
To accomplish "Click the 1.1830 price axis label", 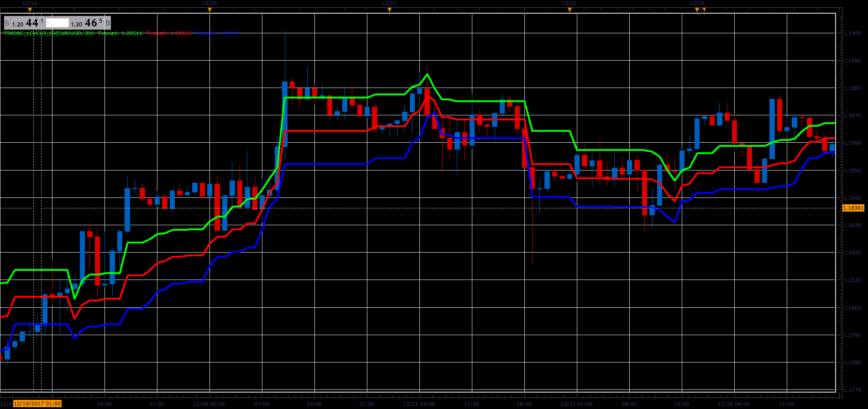I will click(x=852, y=225).
